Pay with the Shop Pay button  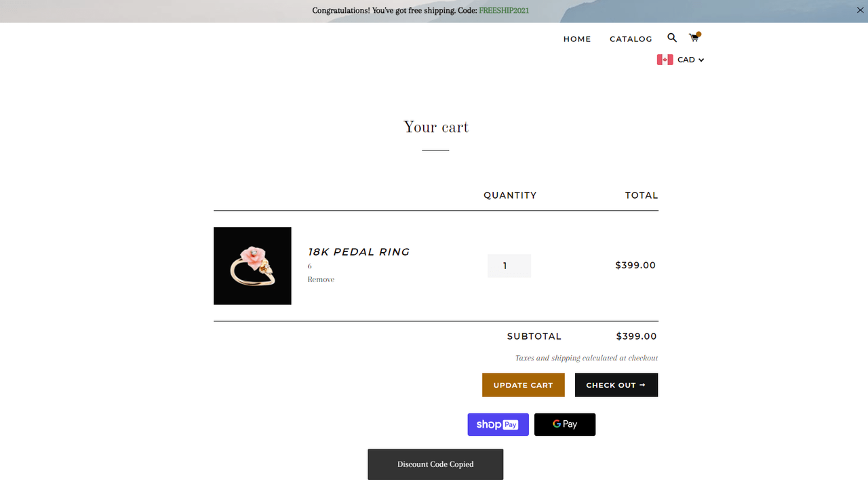(x=498, y=424)
